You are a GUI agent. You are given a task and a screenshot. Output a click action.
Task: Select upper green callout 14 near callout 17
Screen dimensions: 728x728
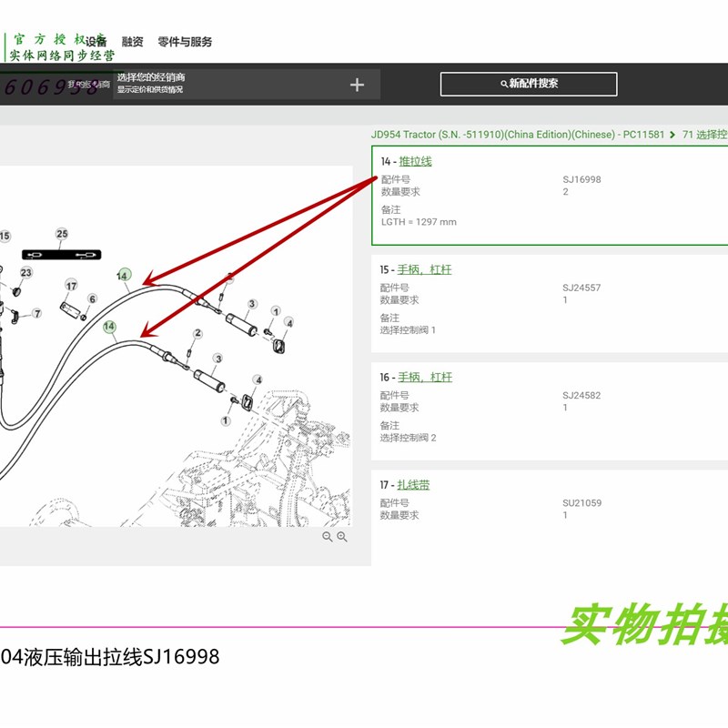[124, 276]
